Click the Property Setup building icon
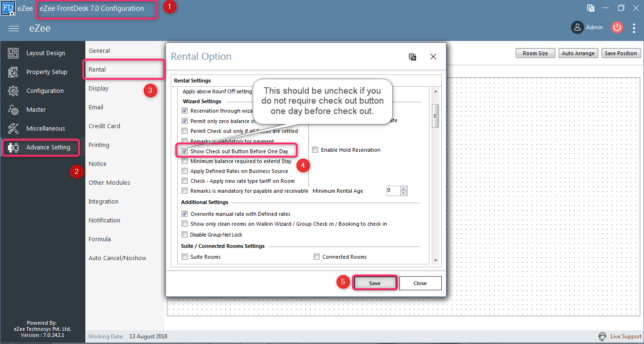 tap(13, 72)
